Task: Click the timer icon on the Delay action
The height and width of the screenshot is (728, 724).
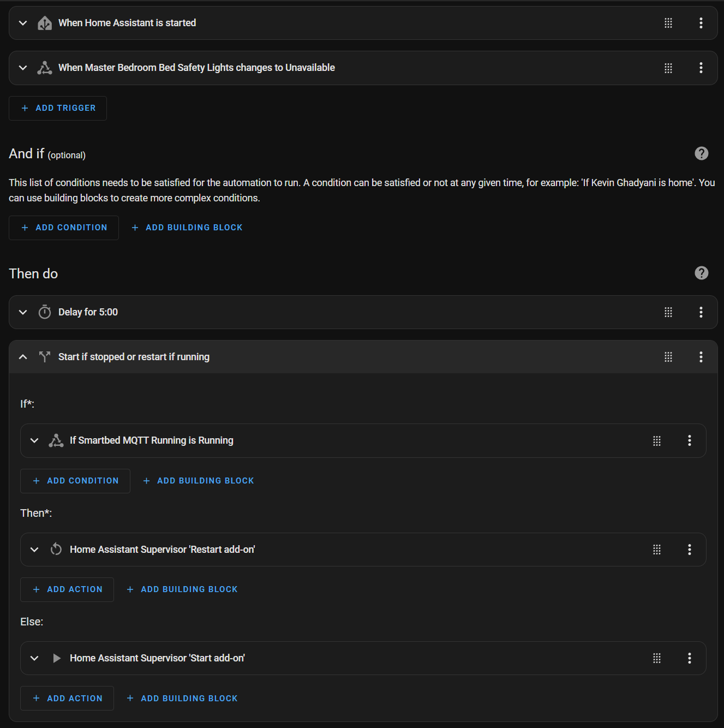Action: click(x=45, y=312)
